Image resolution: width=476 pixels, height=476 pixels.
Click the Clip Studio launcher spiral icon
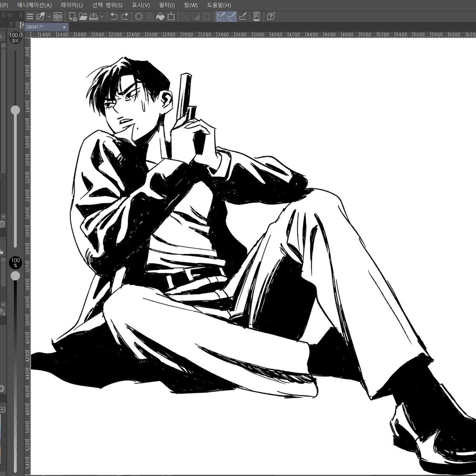pyautogui.click(x=58, y=17)
